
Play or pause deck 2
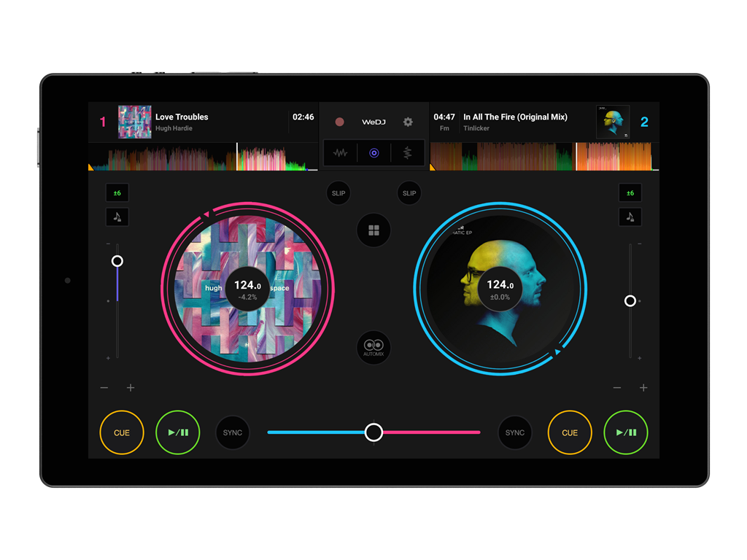[x=626, y=432]
